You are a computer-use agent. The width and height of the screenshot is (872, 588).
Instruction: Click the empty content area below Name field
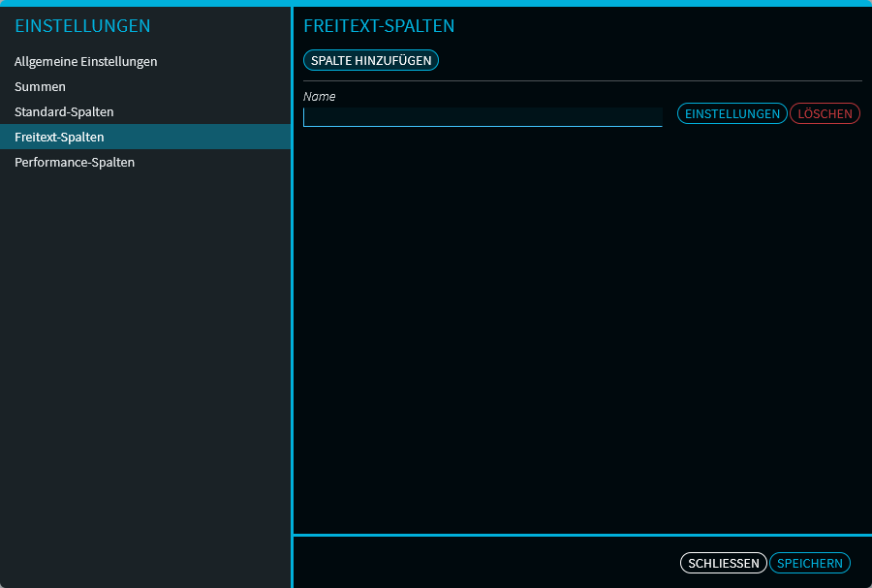point(581,329)
